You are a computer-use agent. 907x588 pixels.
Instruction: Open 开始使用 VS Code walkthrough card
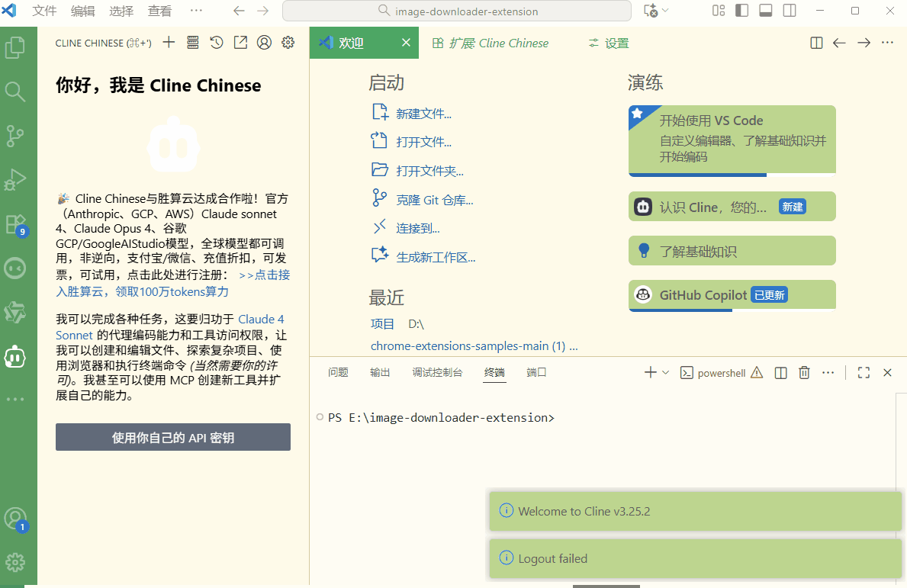click(732, 140)
